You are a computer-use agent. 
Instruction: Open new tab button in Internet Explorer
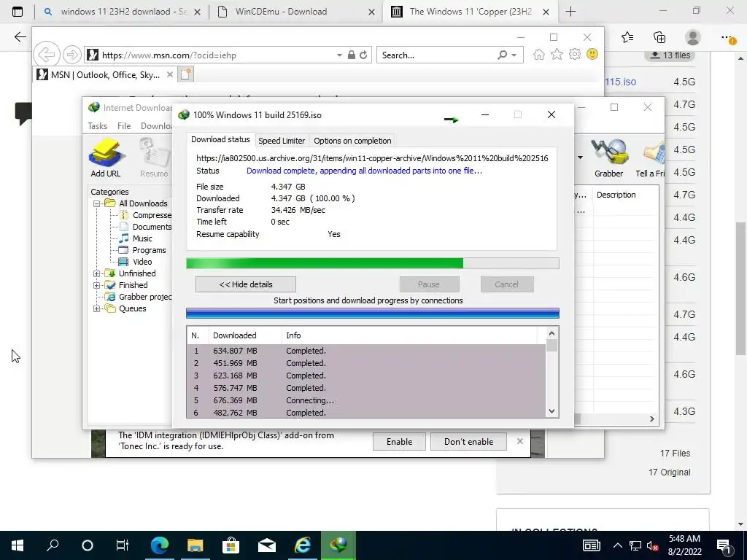(186, 74)
